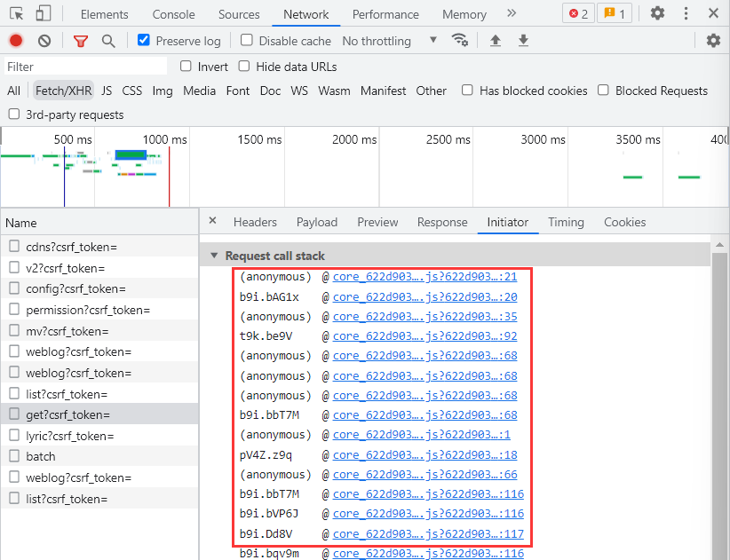Toggle the device toolbar icon
Image resolution: width=730 pixels, height=560 pixels.
tap(44, 14)
